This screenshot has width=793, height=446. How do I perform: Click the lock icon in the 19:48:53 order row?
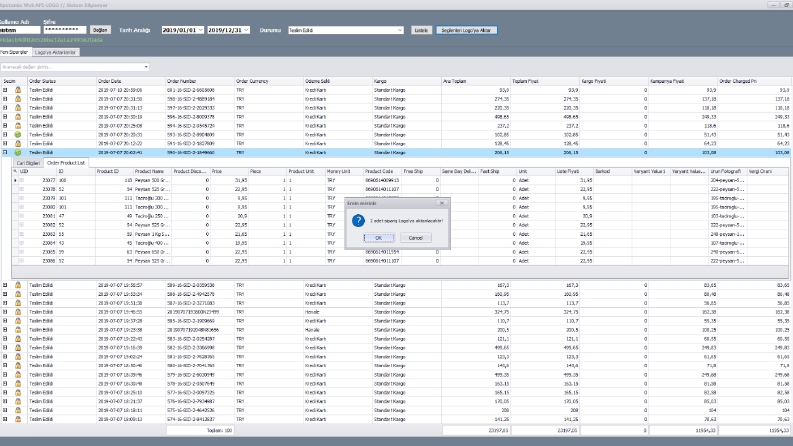coord(18,312)
